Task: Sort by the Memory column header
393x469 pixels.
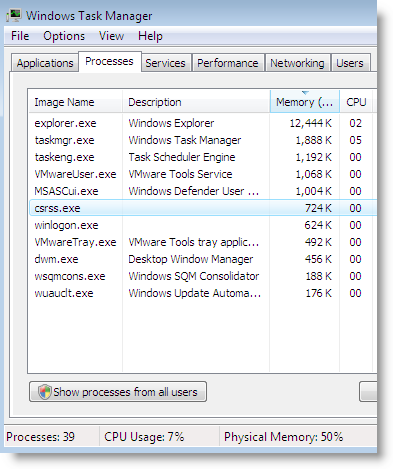Action: (305, 102)
